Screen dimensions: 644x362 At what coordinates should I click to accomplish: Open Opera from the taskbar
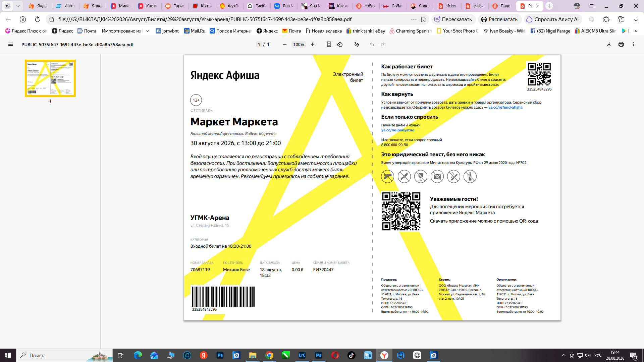click(335, 355)
